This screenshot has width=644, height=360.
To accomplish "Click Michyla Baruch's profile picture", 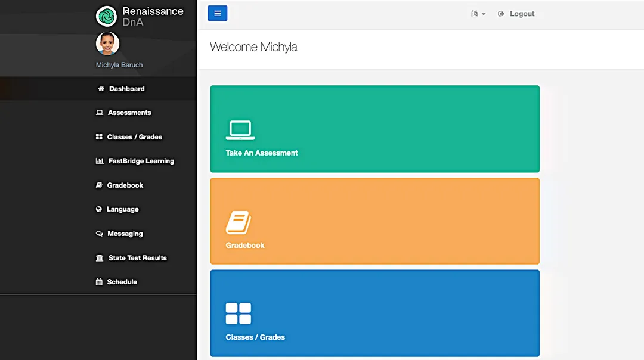I will coord(107,43).
